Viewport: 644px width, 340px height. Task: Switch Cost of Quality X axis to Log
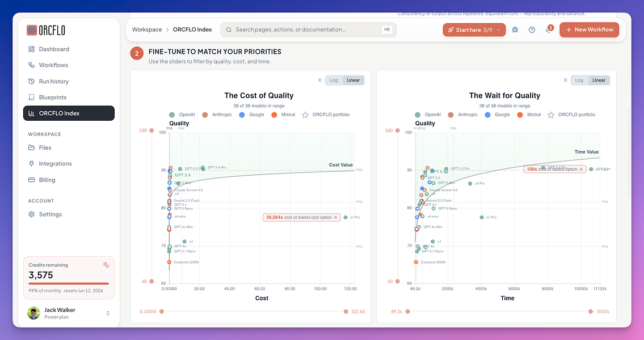coord(334,80)
